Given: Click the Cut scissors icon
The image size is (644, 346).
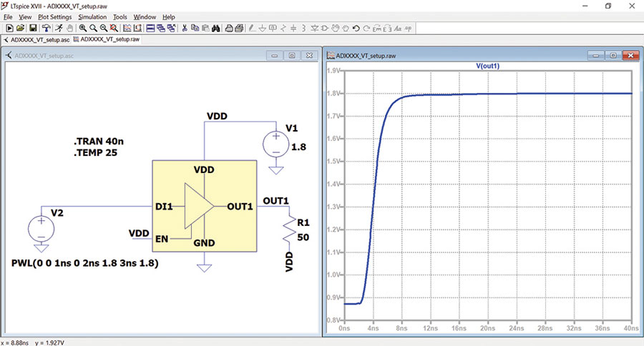Looking at the screenshot, I should (185, 28).
